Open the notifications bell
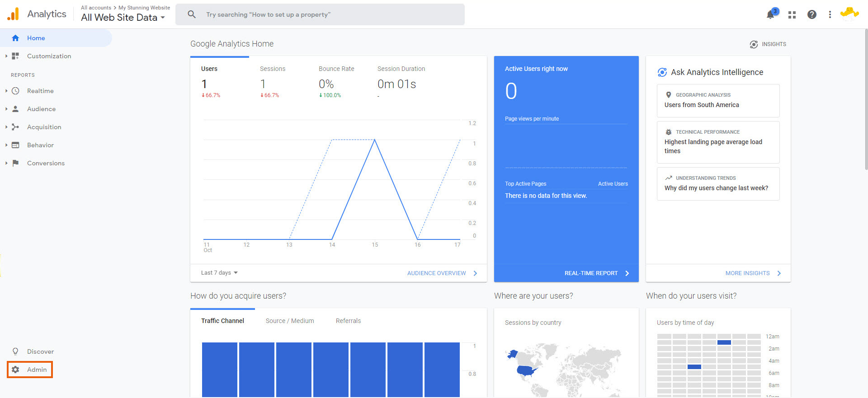The width and height of the screenshot is (868, 398). coord(770,15)
